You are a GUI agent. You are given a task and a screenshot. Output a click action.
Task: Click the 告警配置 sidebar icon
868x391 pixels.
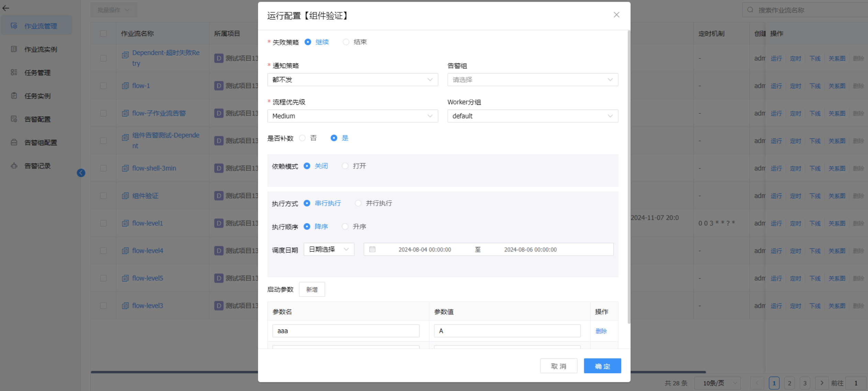[x=14, y=119]
